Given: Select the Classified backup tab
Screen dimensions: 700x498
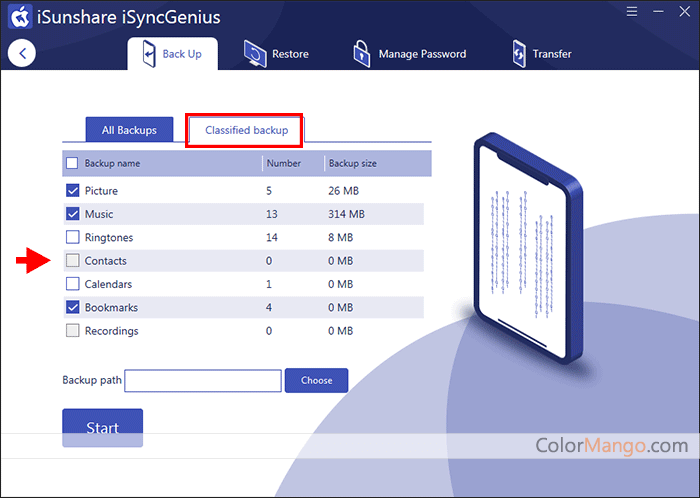Looking at the screenshot, I should (246, 130).
